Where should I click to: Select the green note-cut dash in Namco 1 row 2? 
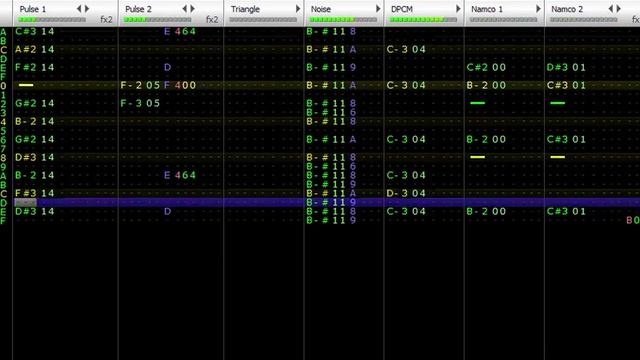478,103
